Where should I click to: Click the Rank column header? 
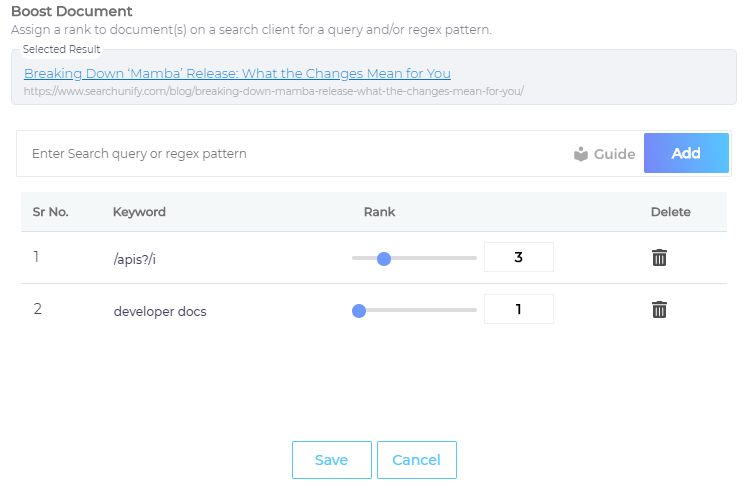pyautogui.click(x=379, y=212)
